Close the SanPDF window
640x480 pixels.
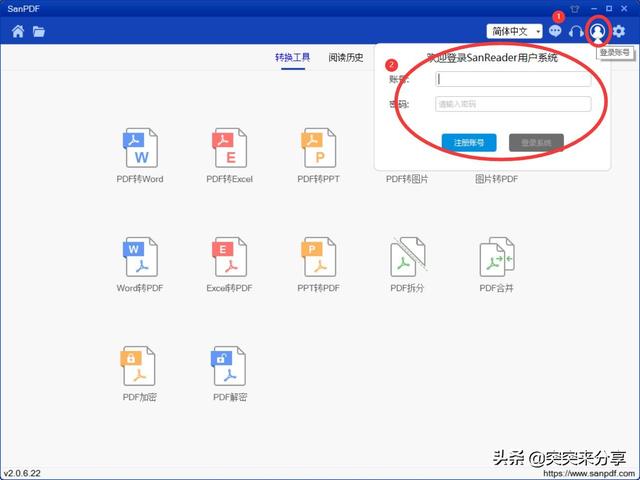coord(624,9)
